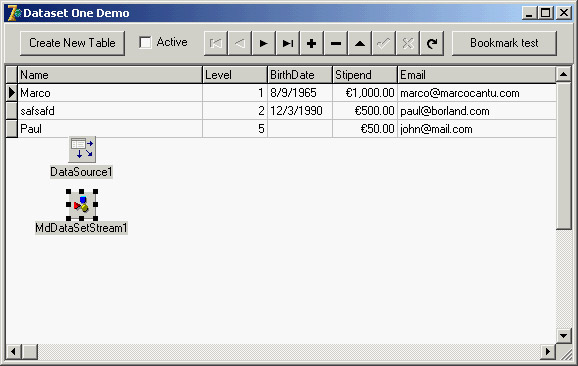The height and width of the screenshot is (366, 578).
Task: Click the €50.00 stipend cell
Action: click(365, 129)
